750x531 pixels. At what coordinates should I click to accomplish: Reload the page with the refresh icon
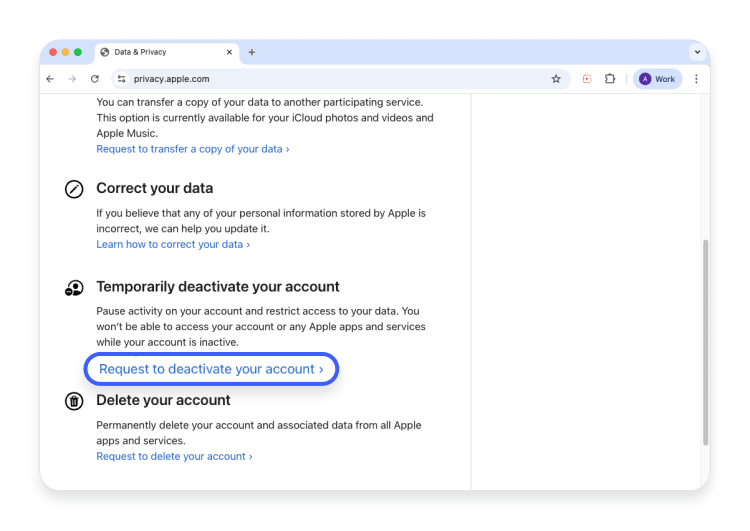tap(95, 79)
